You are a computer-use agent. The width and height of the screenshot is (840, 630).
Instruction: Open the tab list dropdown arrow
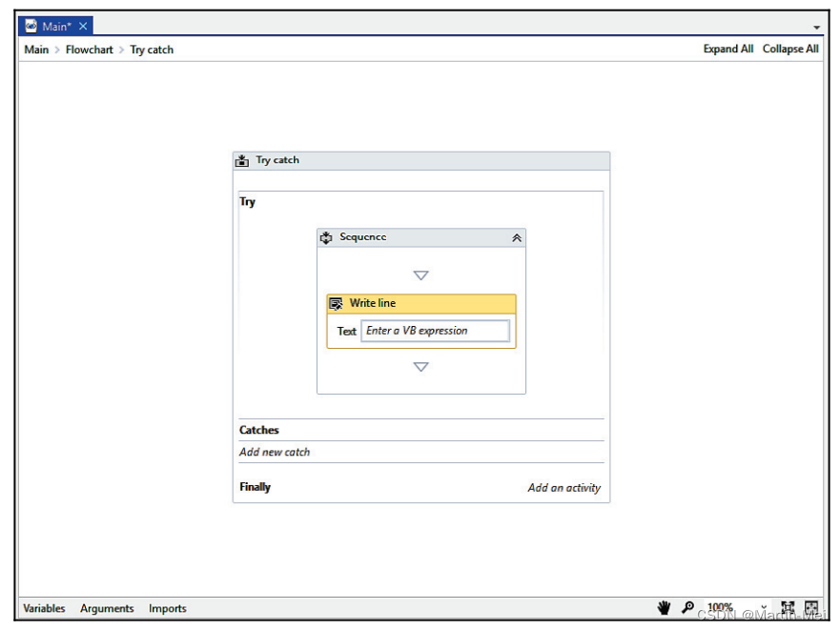click(816, 28)
